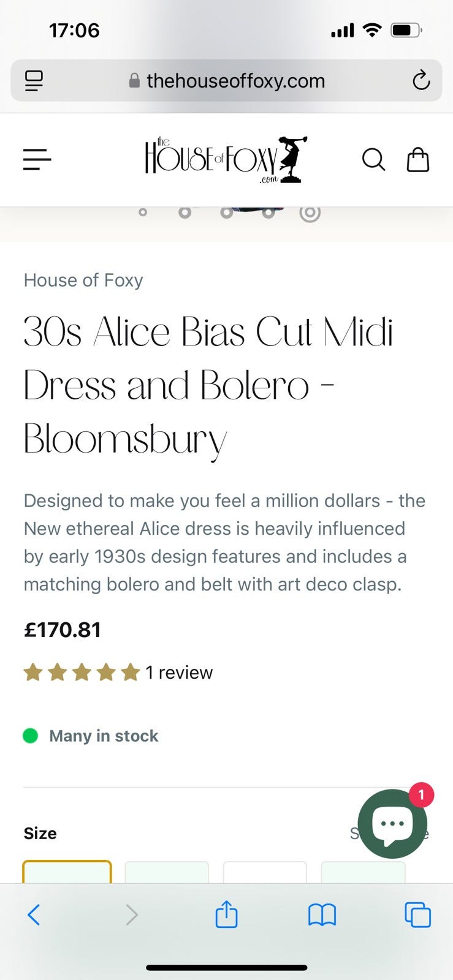Open the hamburger navigation menu

(x=37, y=160)
